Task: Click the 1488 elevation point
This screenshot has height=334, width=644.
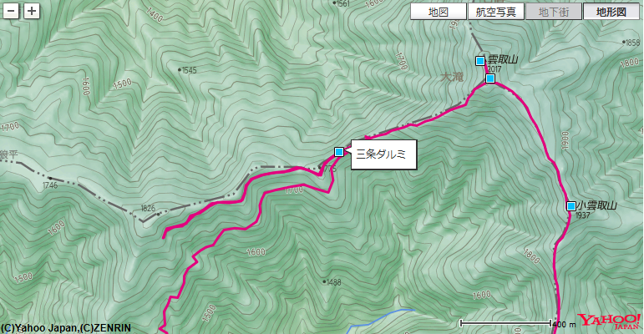Action: coord(324,282)
